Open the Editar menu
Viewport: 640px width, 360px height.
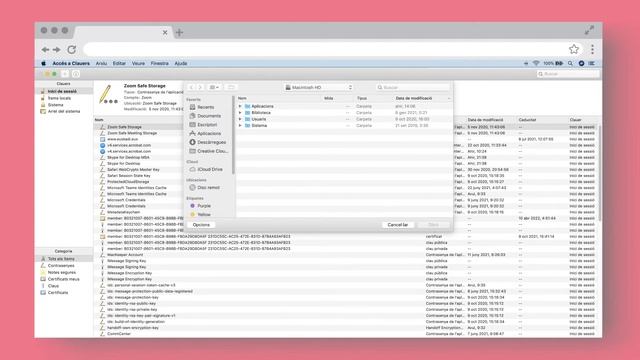click(119, 63)
